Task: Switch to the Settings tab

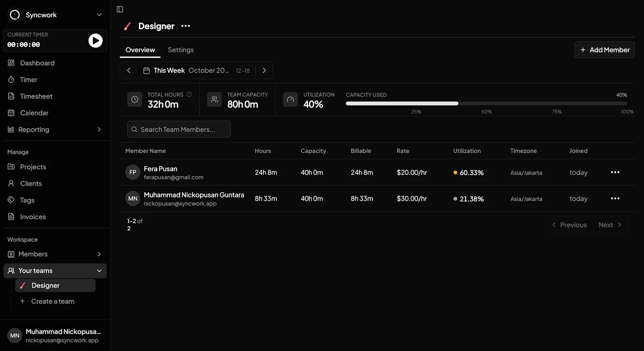Action: [x=181, y=50]
